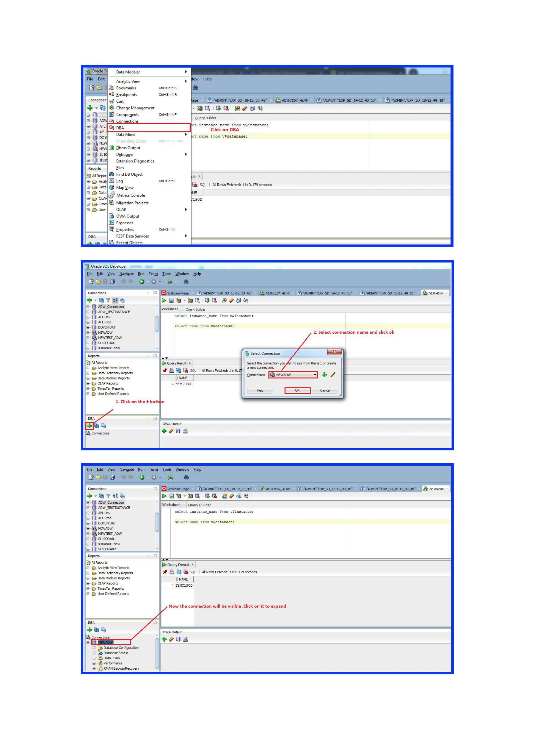Click New file icon in bottom screenshot toolbar
535x756 pixels.
(91, 477)
